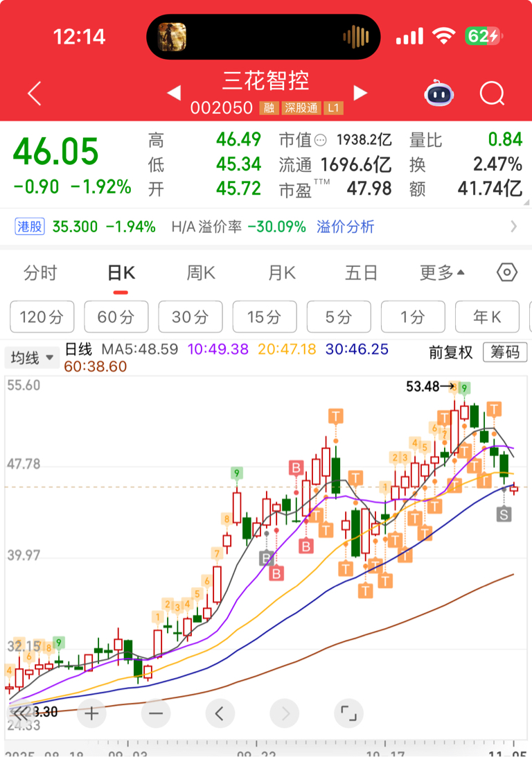This screenshot has width=532, height=757.
Task: Tap the market cap 1938.2亿 value
Action: pos(364,140)
